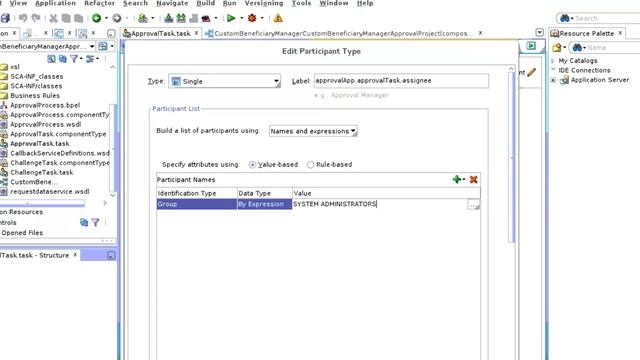The width and height of the screenshot is (640, 360).
Task: Click the navigator horizontal scrollbar
Action: pyautogui.click(x=42, y=203)
